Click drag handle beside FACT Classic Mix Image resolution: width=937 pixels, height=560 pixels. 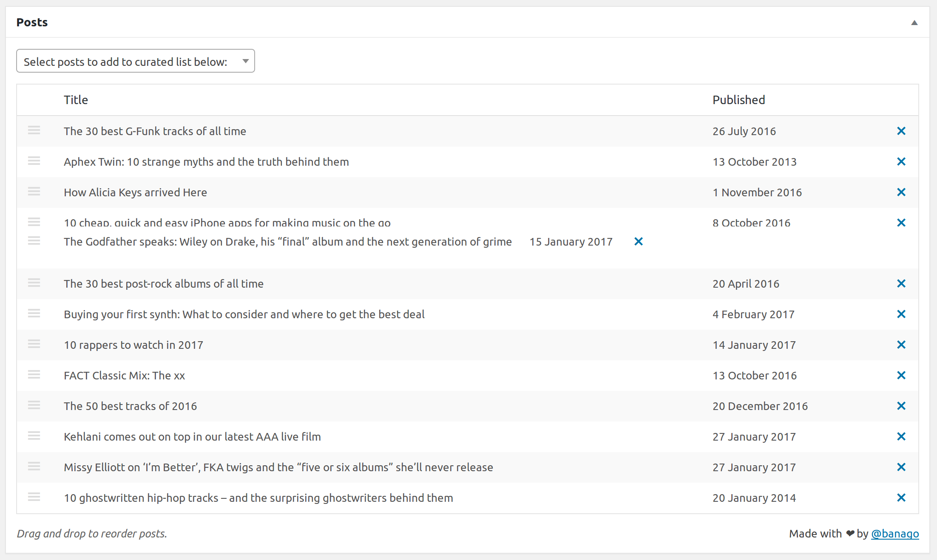point(34,374)
